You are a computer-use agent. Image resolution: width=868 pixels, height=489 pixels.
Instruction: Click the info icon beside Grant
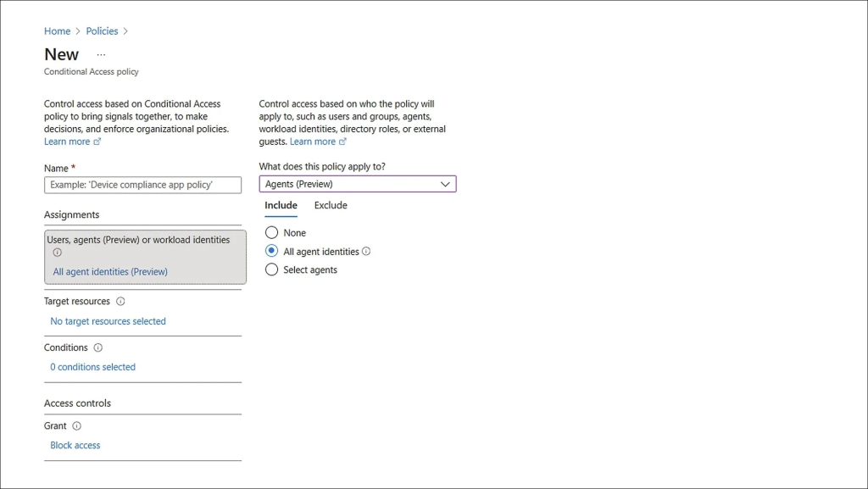pos(75,425)
